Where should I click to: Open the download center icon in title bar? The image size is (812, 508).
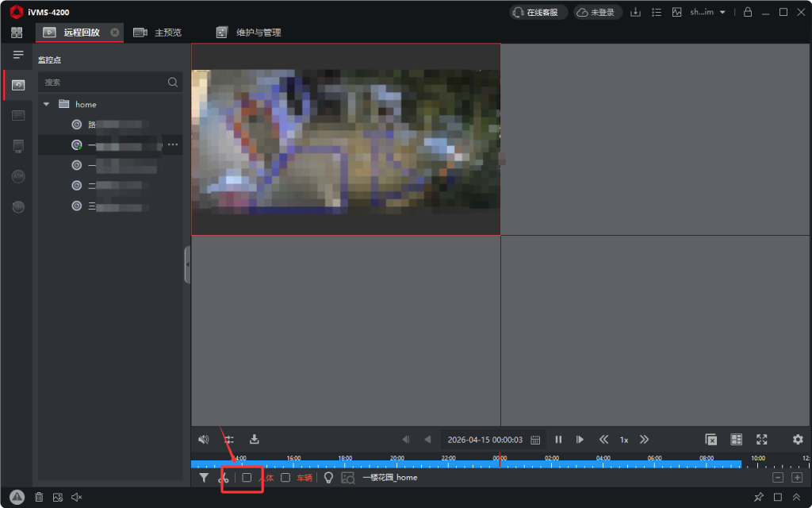635,12
